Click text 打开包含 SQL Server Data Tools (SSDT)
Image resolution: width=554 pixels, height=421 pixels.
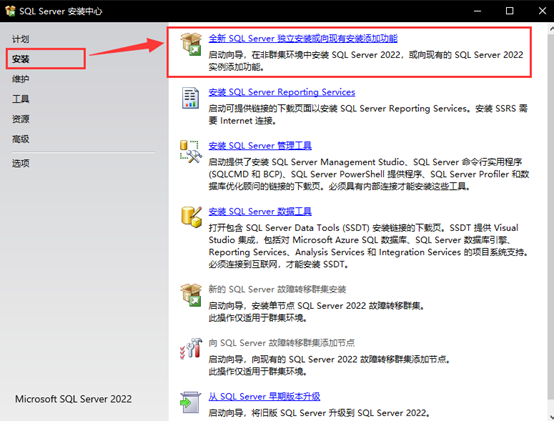click(368, 246)
